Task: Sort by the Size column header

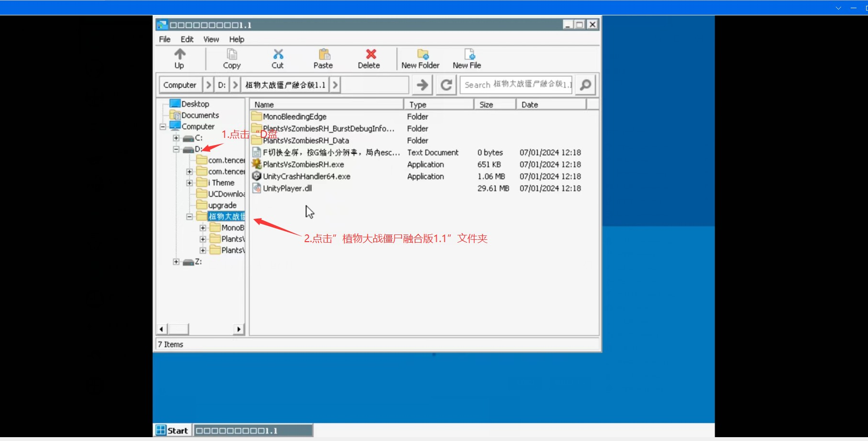Action: click(x=495, y=104)
